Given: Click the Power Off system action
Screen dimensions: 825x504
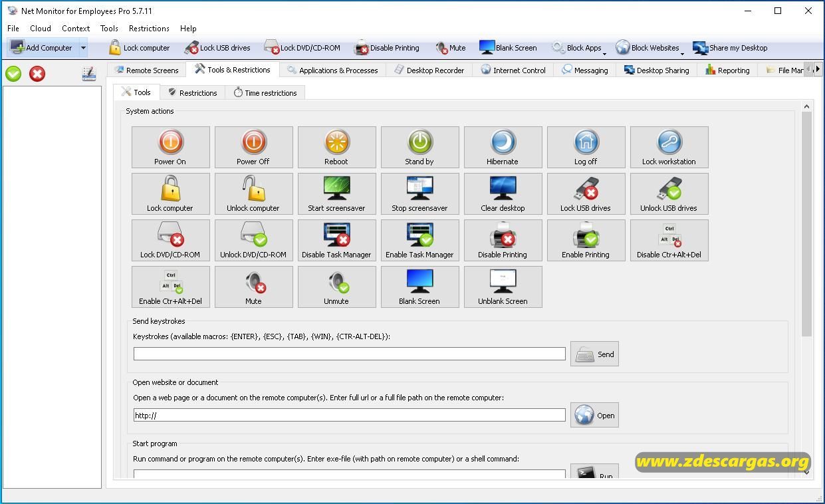Looking at the screenshot, I should [x=253, y=147].
